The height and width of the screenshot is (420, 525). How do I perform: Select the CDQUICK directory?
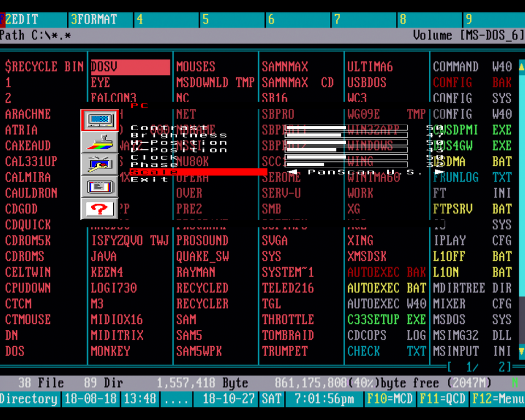[28, 225]
